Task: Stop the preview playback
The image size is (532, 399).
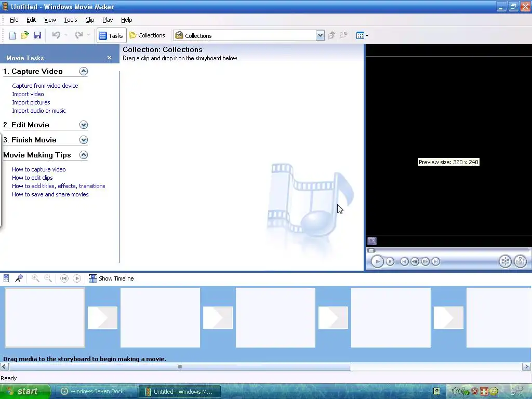Action: pos(390,262)
